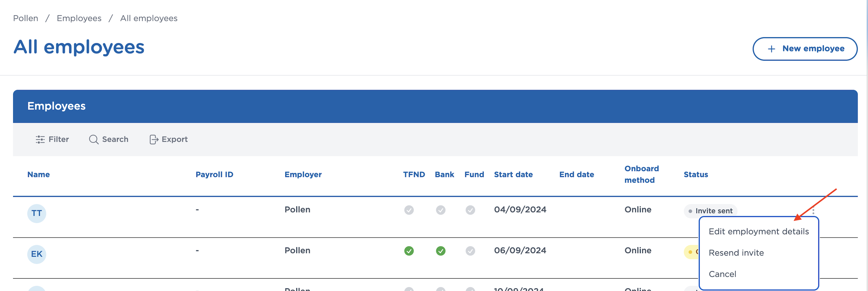This screenshot has height=291, width=868.
Task: Select Cancel in the context menu
Action: [x=722, y=274]
